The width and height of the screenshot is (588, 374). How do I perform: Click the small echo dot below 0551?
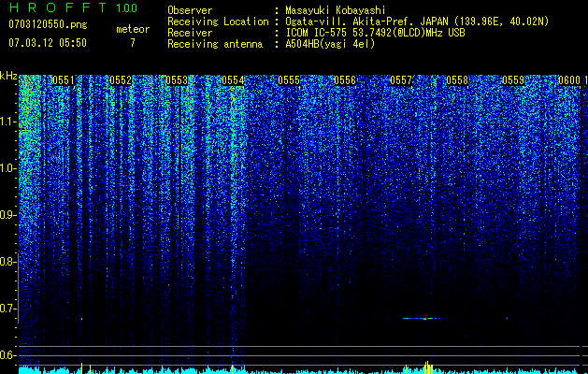(x=81, y=319)
